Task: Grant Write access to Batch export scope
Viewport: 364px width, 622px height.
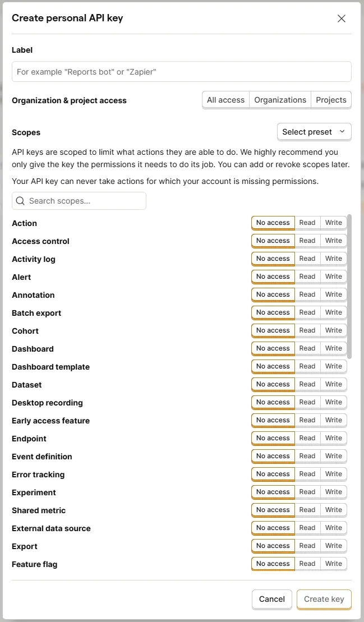Action: (x=334, y=312)
